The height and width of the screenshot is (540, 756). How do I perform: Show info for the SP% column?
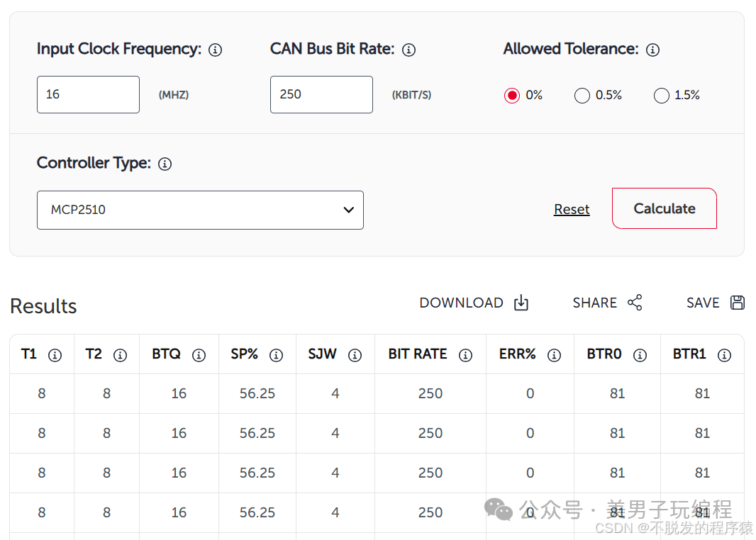point(277,355)
